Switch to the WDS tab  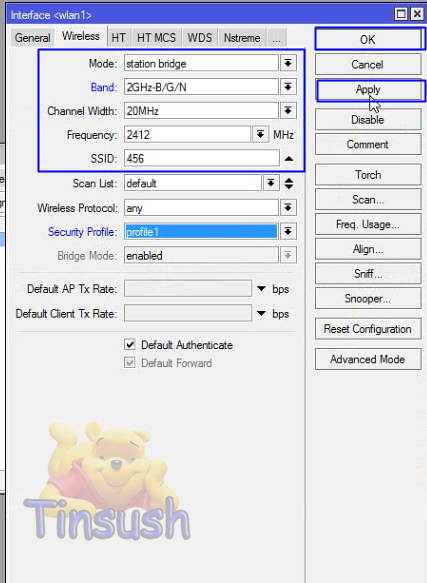pyautogui.click(x=200, y=38)
